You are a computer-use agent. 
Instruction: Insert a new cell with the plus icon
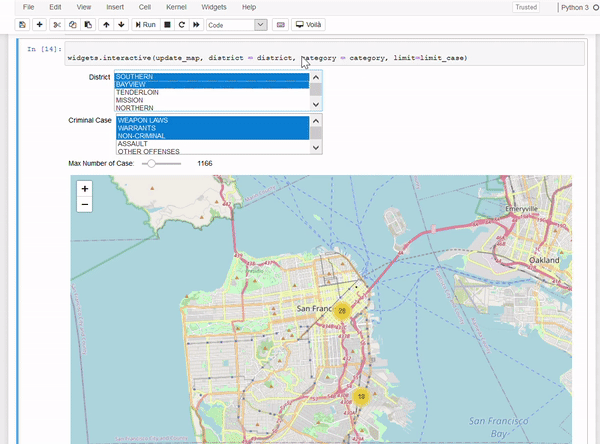[x=40, y=24]
